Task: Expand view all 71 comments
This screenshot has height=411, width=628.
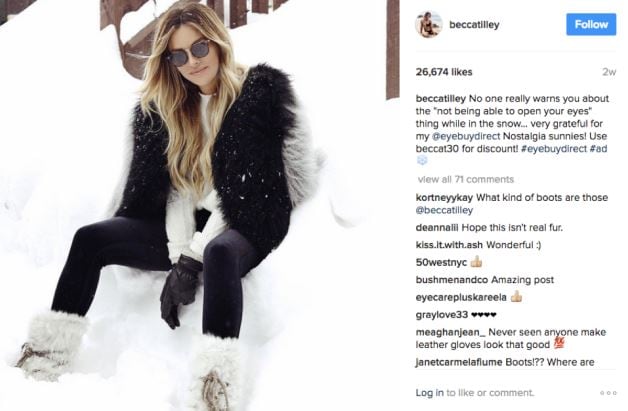Action: 465,179
